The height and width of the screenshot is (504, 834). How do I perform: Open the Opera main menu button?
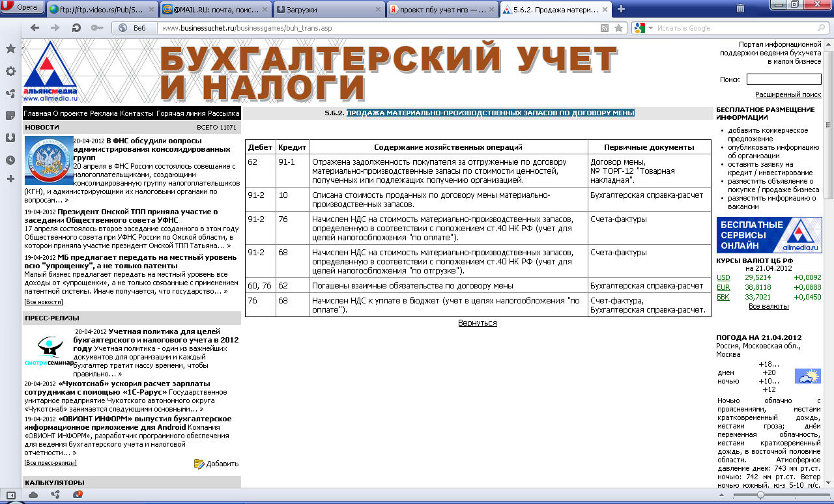(x=22, y=7)
